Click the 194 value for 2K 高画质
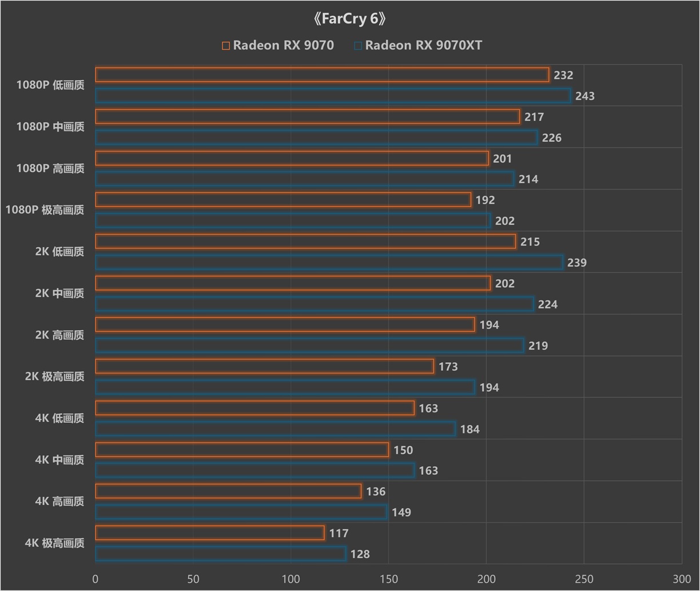Image resolution: width=700 pixels, height=591 pixels. pyautogui.click(x=489, y=325)
